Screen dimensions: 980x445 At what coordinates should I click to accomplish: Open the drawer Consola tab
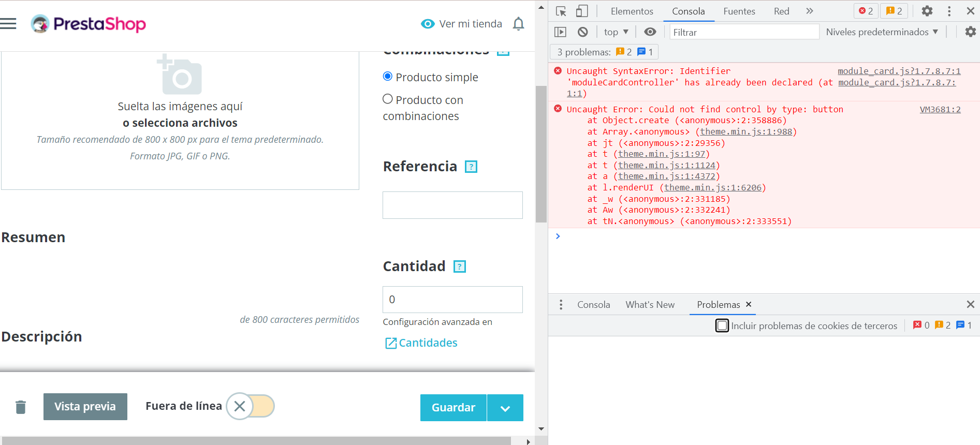[x=594, y=305]
